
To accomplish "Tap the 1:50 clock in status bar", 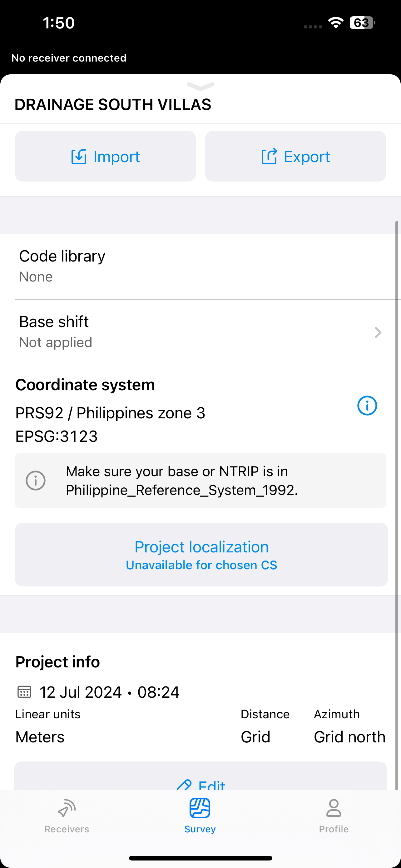I will click(x=59, y=23).
